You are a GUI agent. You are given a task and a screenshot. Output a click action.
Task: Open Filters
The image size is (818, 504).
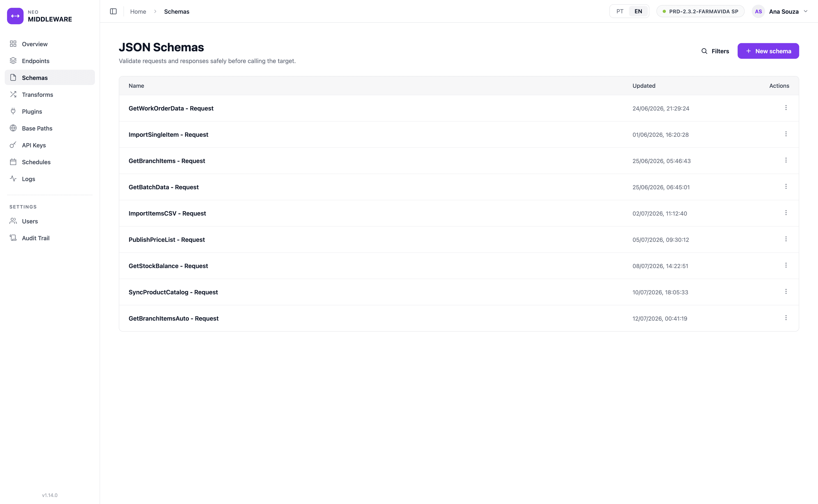click(x=715, y=51)
